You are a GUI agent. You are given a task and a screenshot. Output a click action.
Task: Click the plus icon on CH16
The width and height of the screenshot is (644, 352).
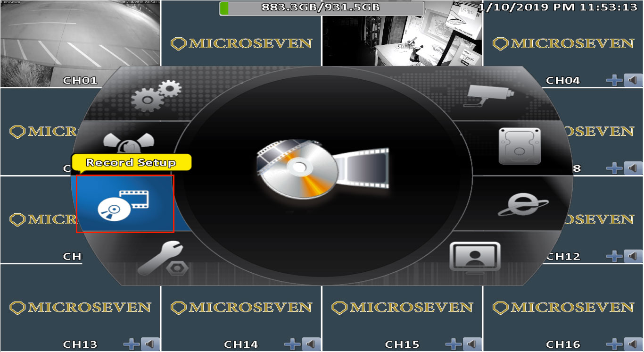tap(614, 344)
